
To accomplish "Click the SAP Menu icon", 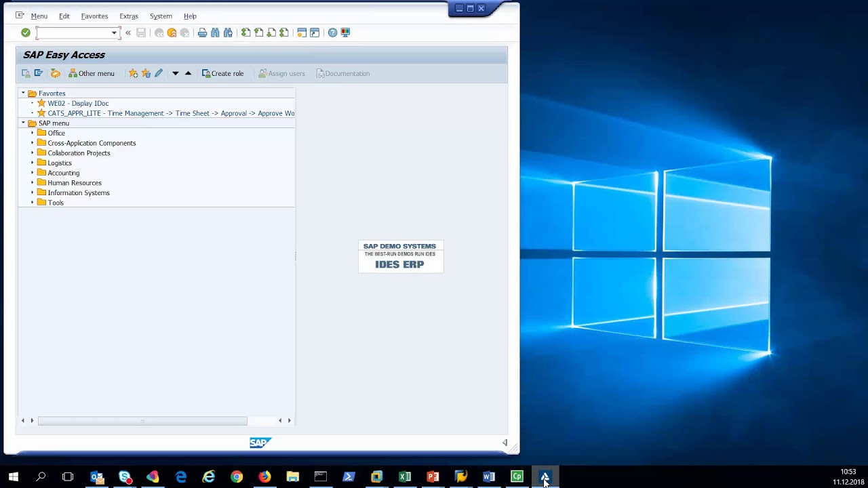I will point(39,73).
